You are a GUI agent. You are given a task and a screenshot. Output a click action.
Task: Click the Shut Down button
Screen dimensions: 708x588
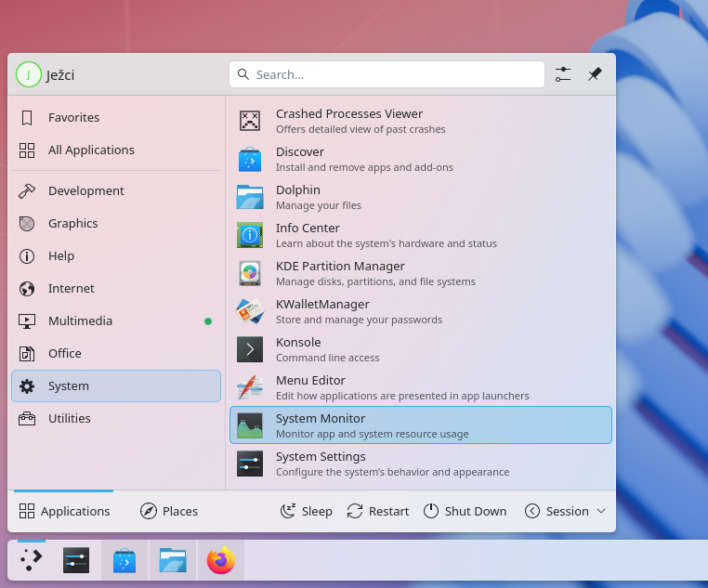tap(465, 511)
